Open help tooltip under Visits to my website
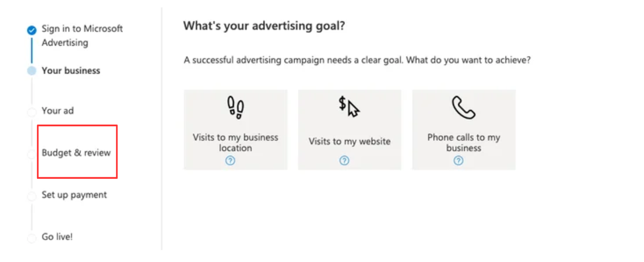 (x=345, y=160)
